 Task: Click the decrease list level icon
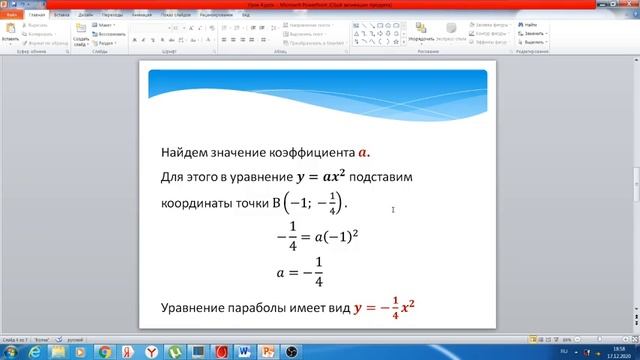coord(253,28)
